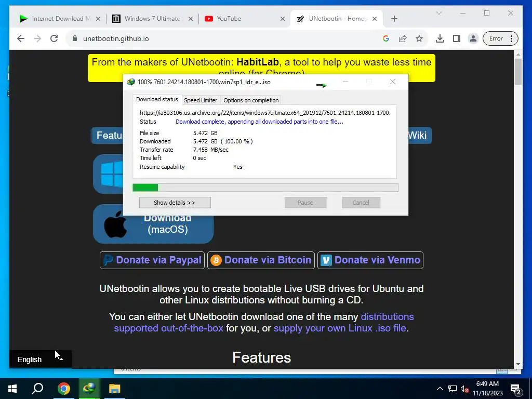Image resolution: width=532 pixels, height=399 pixels.
Task: Close the Internet Download Manager tab
Action: click(98, 19)
